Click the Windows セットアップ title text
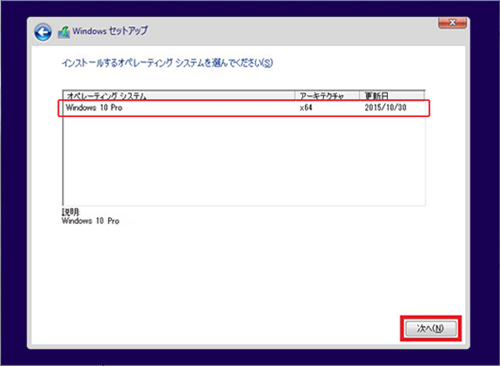Image resolution: width=500 pixels, height=366 pixels. pyautogui.click(x=110, y=31)
